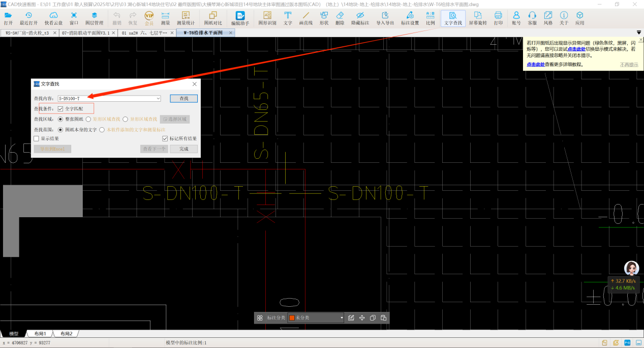Screen dimensions: 644x348
Task: Switch to 布局2 layout tab
Action: pos(66,334)
